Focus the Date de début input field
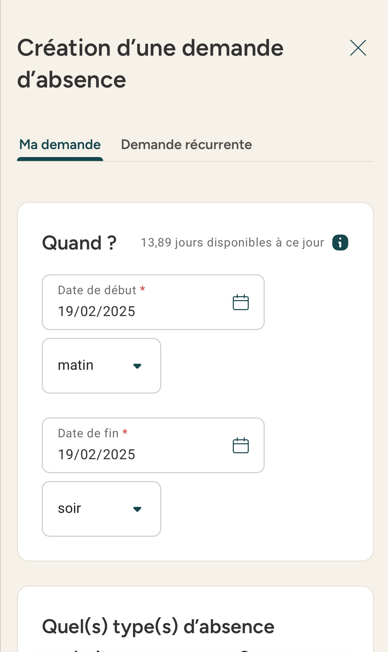Screen dimensions: 388x652 click(153, 302)
